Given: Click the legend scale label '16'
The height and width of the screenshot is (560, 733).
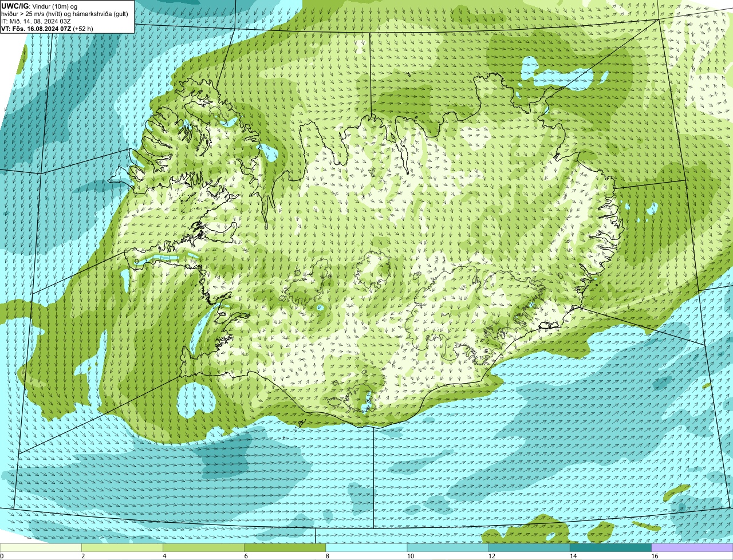Looking at the screenshot, I should (654, 556).
